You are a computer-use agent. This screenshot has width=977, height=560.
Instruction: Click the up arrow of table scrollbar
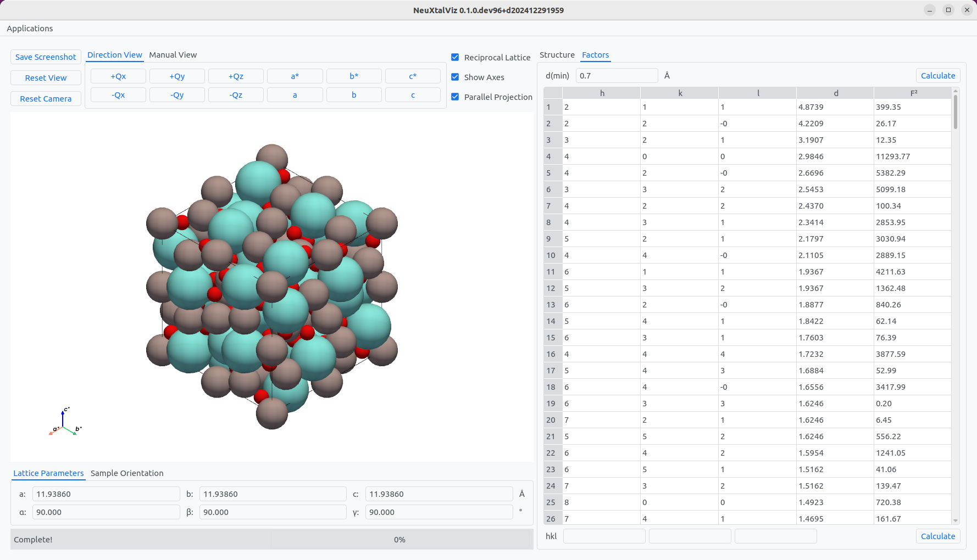(956, 91)
